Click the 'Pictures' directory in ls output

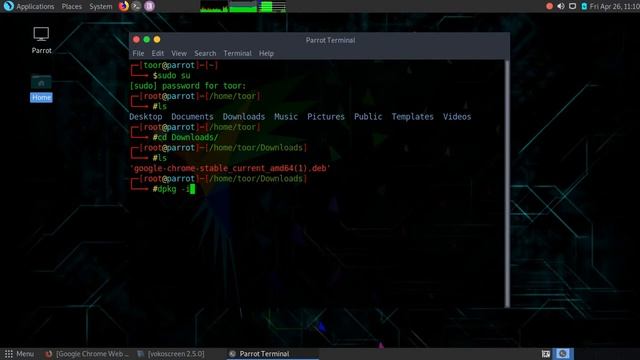point(326,117)
